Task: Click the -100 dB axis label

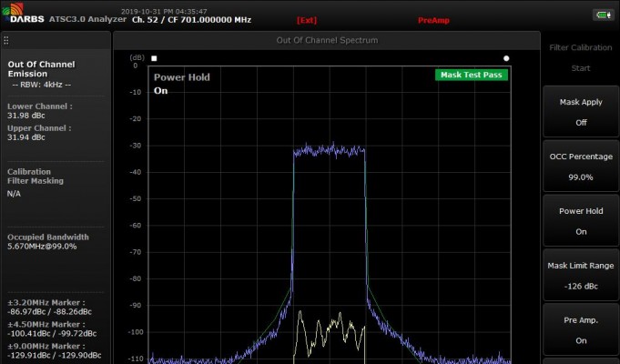Action: click(136, 332)
